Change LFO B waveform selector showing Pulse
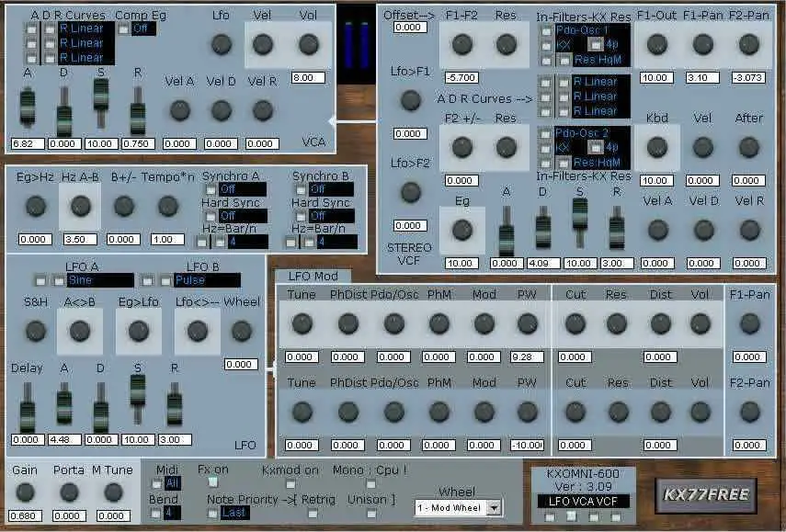This screenshot has height=532, width=786. (x=207, y=280)
